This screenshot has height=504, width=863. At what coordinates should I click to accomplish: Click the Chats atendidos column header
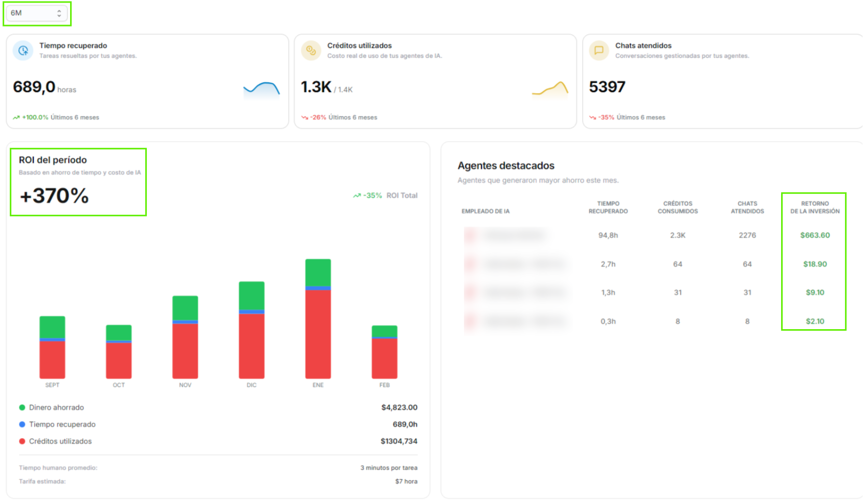tap(747, 207)
